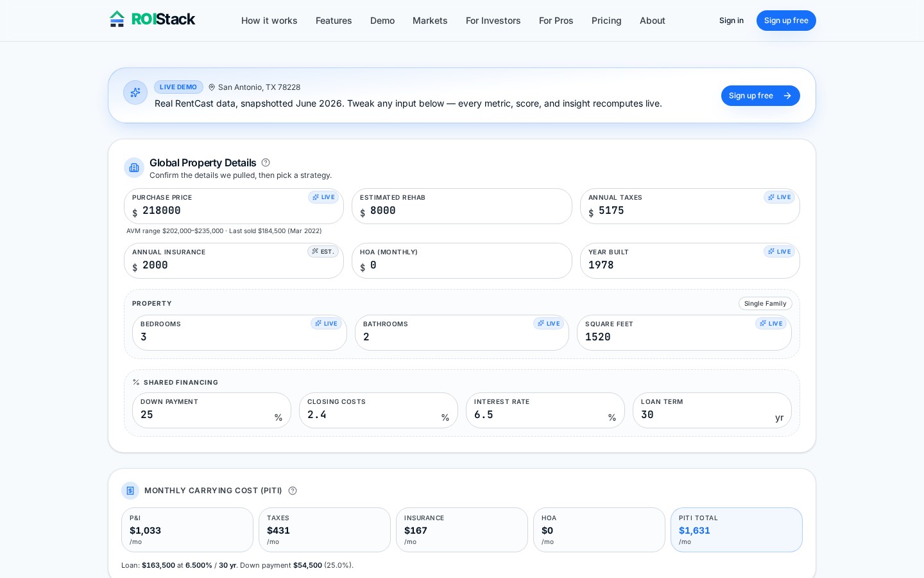The image size is (924, 578).
Task: Edit the Bathrooms field
Action: [x=462, y=333]
